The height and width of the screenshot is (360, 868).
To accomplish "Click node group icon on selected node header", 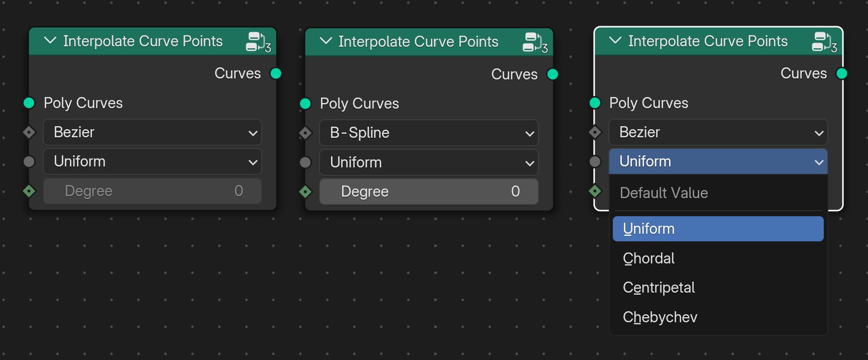I will pos(824,42).
